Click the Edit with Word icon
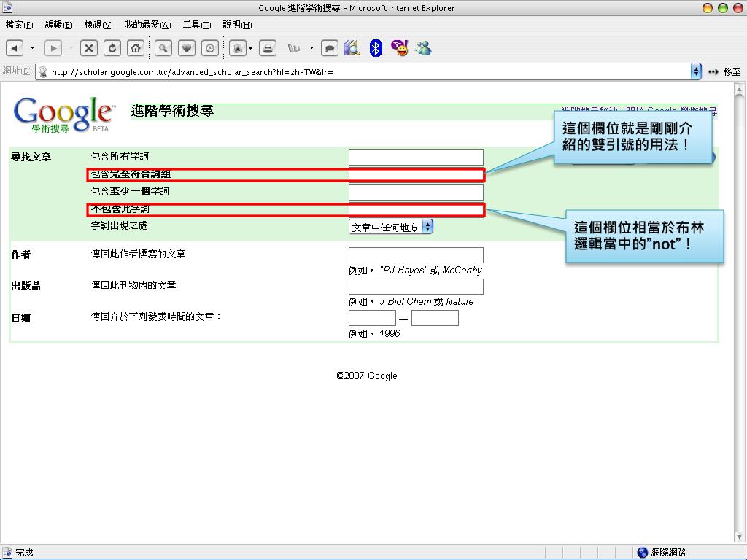 point(294,48)
